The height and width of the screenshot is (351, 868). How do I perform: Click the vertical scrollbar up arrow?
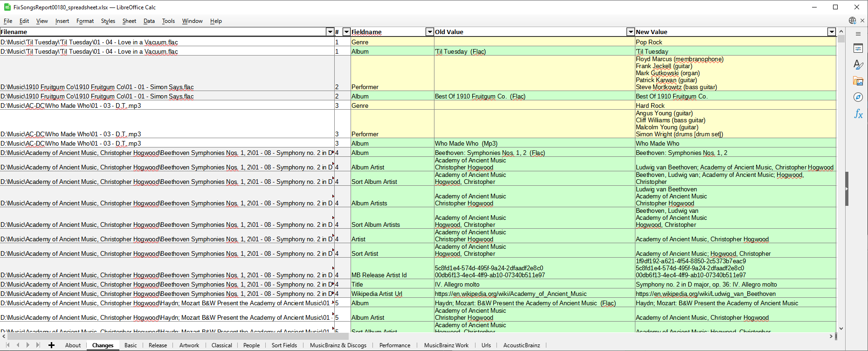[x=841, y=31]
